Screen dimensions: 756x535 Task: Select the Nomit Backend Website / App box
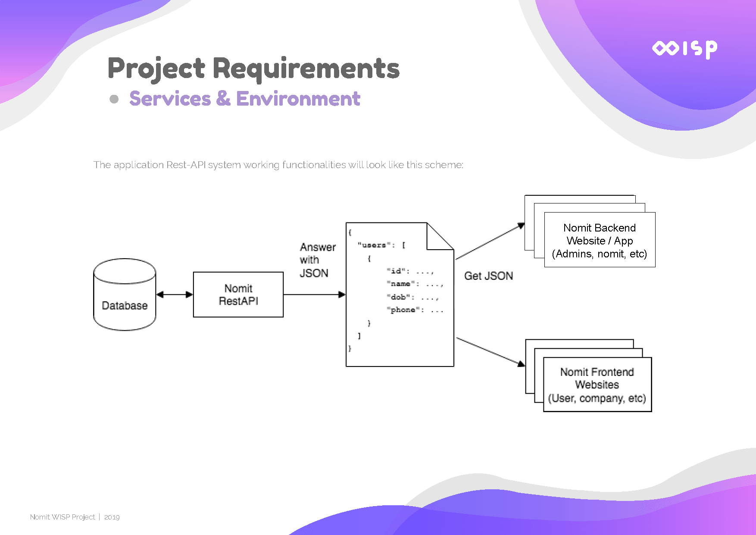click(600, 240)
